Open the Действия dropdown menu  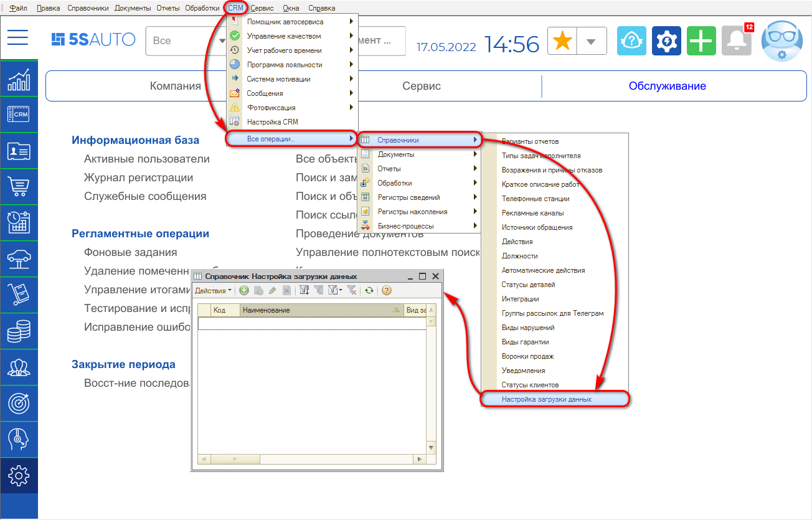(213, 290)
